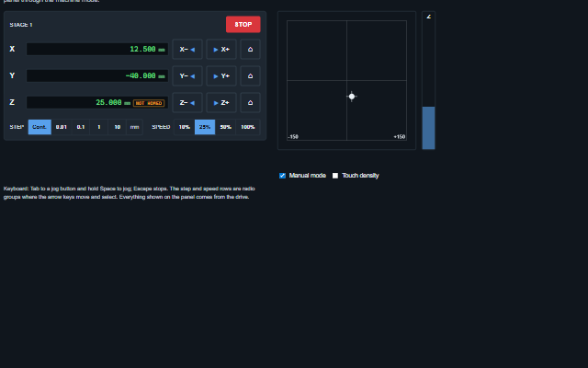Viewport: 588px width, 368px height.
Task: Jog the X axis positive (X+)
Action: click(221, 49)
